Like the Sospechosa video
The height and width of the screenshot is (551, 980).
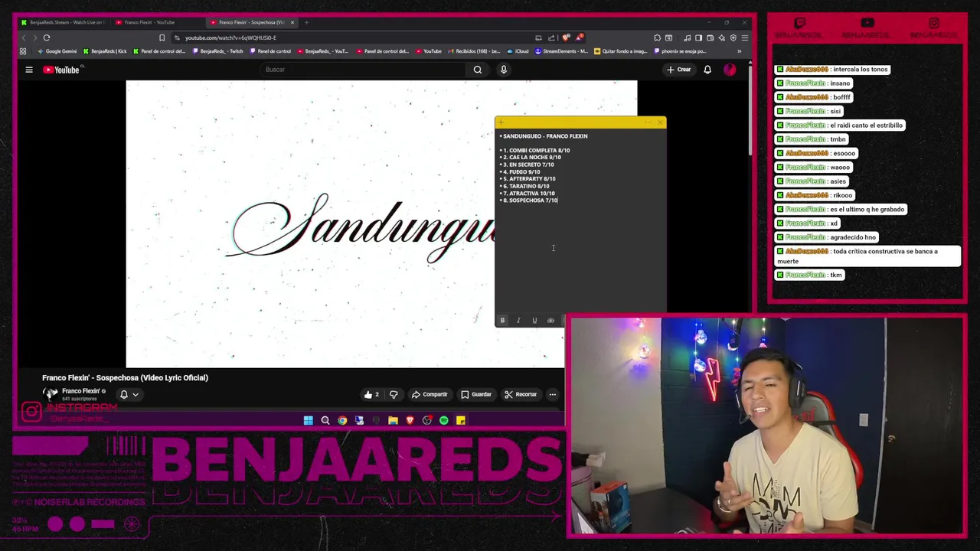point(371,394)
